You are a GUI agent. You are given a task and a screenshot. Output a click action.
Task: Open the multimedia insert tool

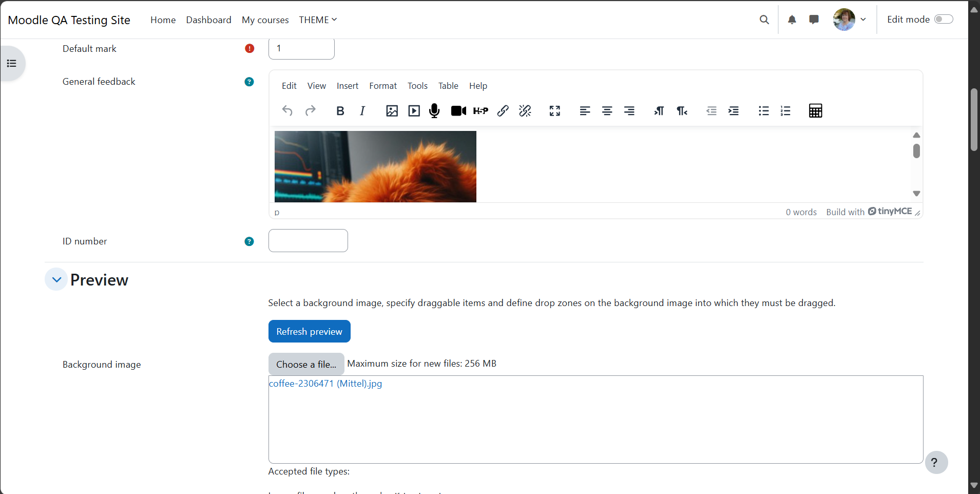[414, 110]
